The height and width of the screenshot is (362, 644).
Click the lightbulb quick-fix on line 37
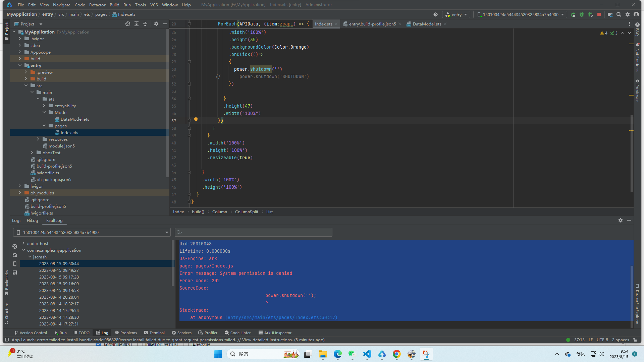[x=196, y=120]
